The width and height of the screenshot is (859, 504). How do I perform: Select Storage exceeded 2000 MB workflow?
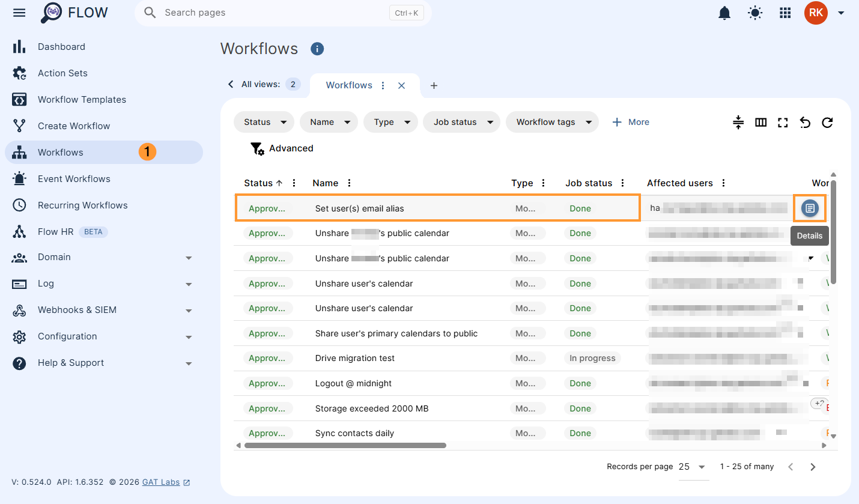pyautogui.click(x=372, y=408)
